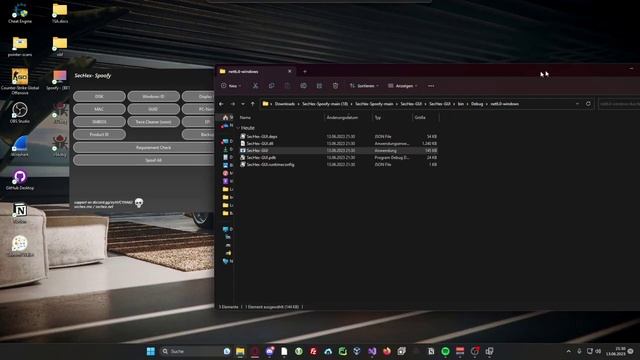Click the MAC button in SecHex-Spoofy
The width and height of the screenshot is (640, 360).
[99, 109]
